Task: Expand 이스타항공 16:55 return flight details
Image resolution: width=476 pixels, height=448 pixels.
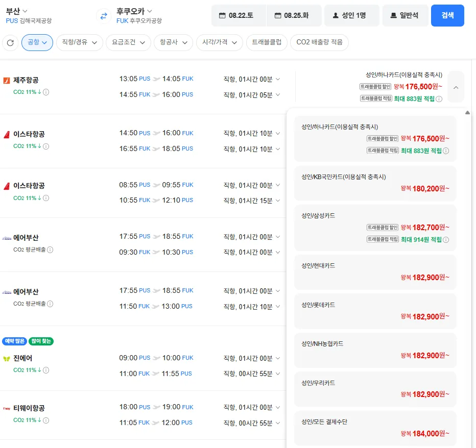Action: tap(278, 149)
